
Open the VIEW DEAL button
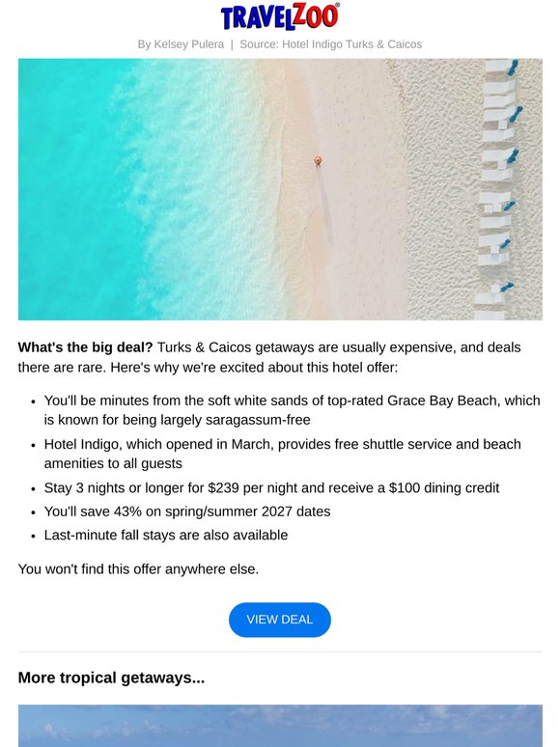[280, 620]
